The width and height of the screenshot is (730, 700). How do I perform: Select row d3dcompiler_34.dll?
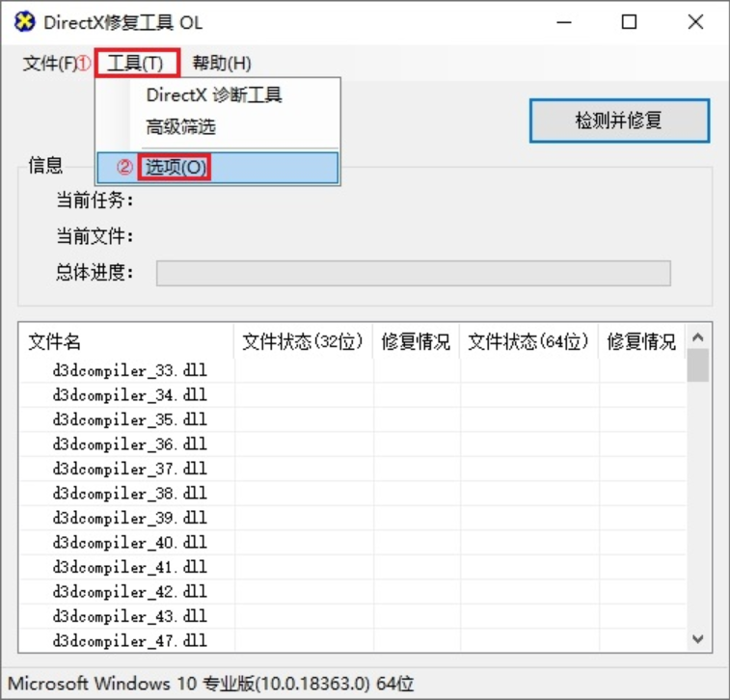(353, 395)
